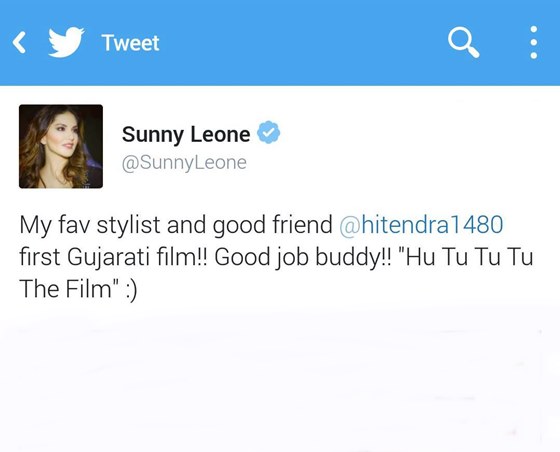
Task: Click the "first Gujarati film!!" phrase
Action: click(114, 258)
